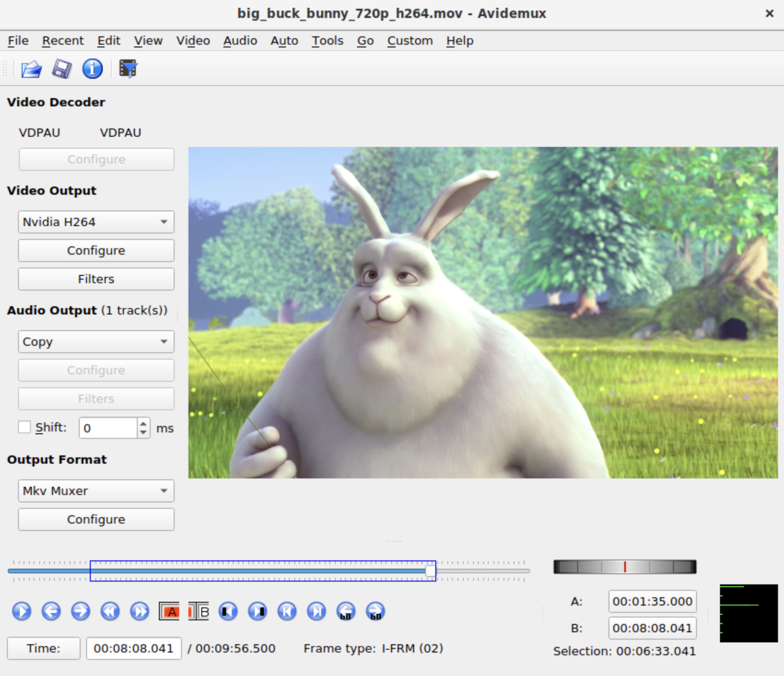The width and height of the screenshot is (784, 676).
Task: Open the Recent menu
Action: (63, 41)
